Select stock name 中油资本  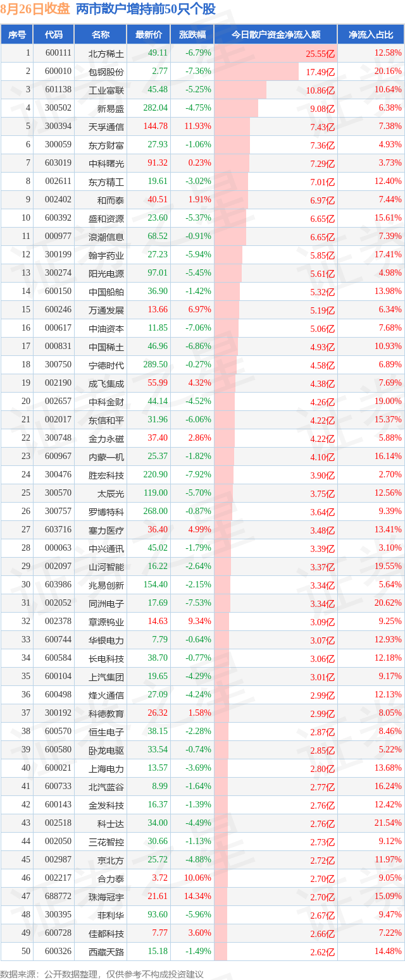click(106, 329)
